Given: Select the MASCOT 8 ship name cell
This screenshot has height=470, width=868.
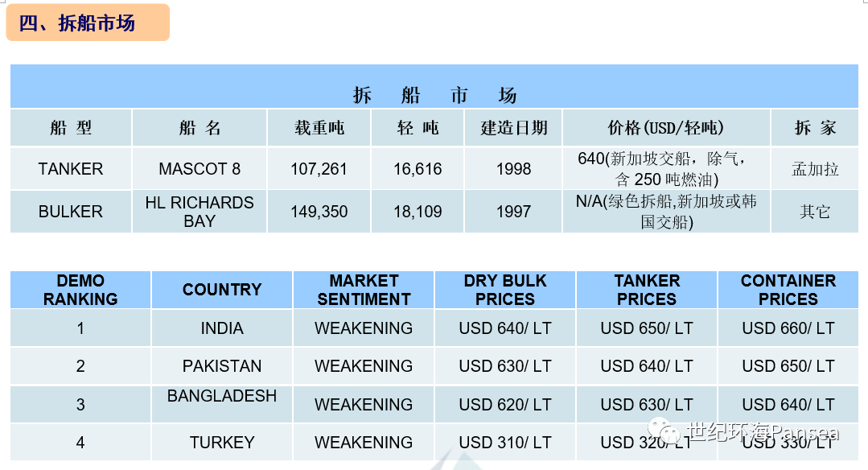Looking at the screenshot, I should tap(200, 169).
